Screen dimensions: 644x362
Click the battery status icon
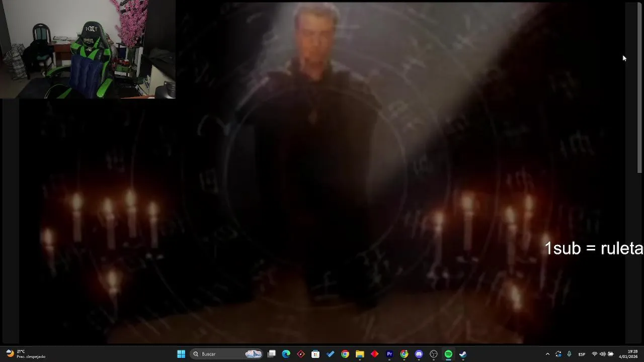point(611,354)
